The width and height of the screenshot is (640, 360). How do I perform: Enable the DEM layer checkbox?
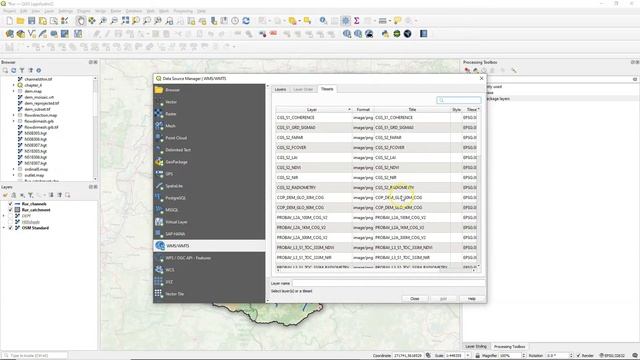pyautogui.click(x=11, y=216)
